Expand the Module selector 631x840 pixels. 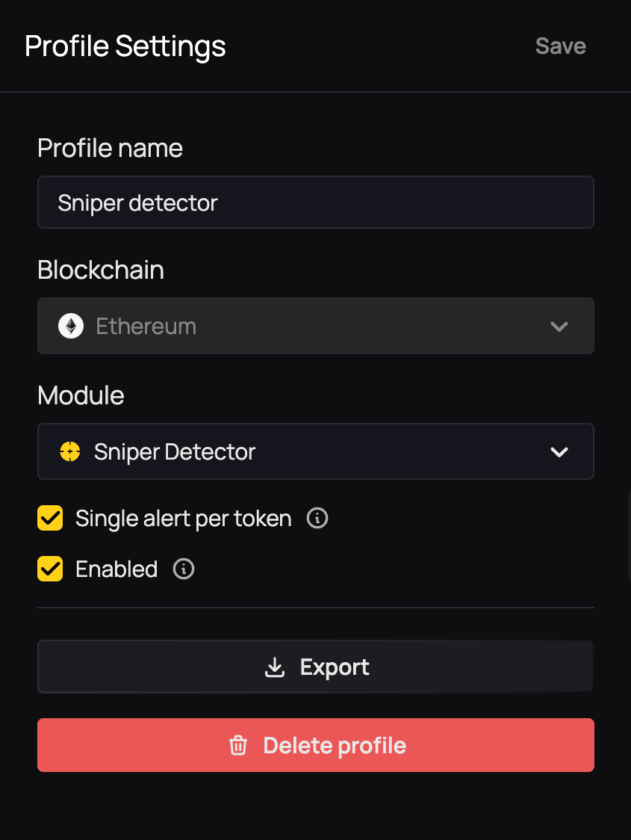[x=315, y=451]
